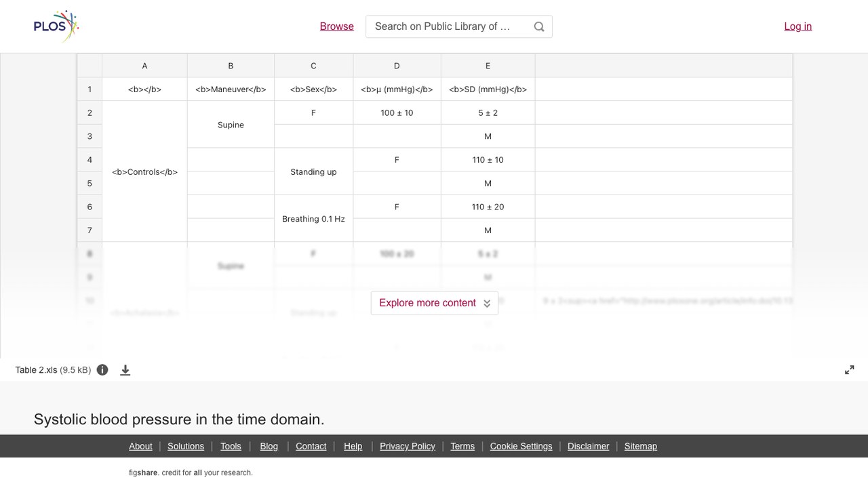Viewport: 868px width, 488px height.
Task: Select column B header
Action: (231, 66)
